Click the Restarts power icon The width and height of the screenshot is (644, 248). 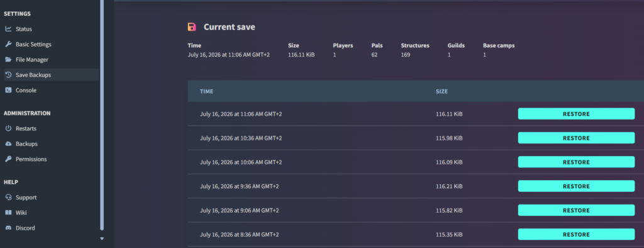tap(8, 128)
